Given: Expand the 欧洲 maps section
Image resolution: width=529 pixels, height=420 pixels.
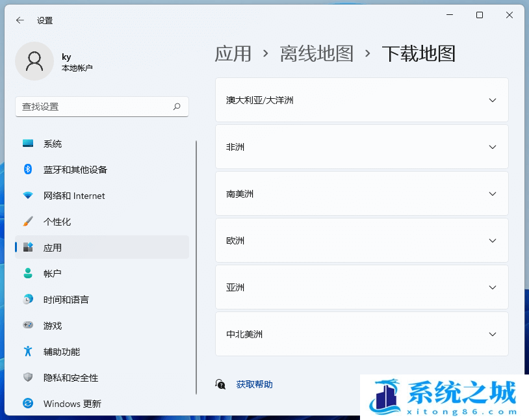Looking at the screenshot, I should click(492, 241).
